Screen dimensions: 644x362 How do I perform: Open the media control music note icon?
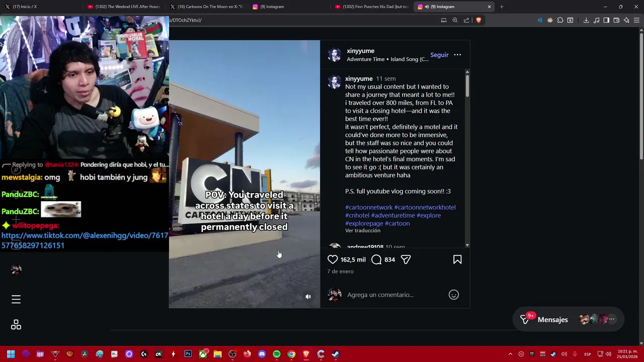pos(596,20)
